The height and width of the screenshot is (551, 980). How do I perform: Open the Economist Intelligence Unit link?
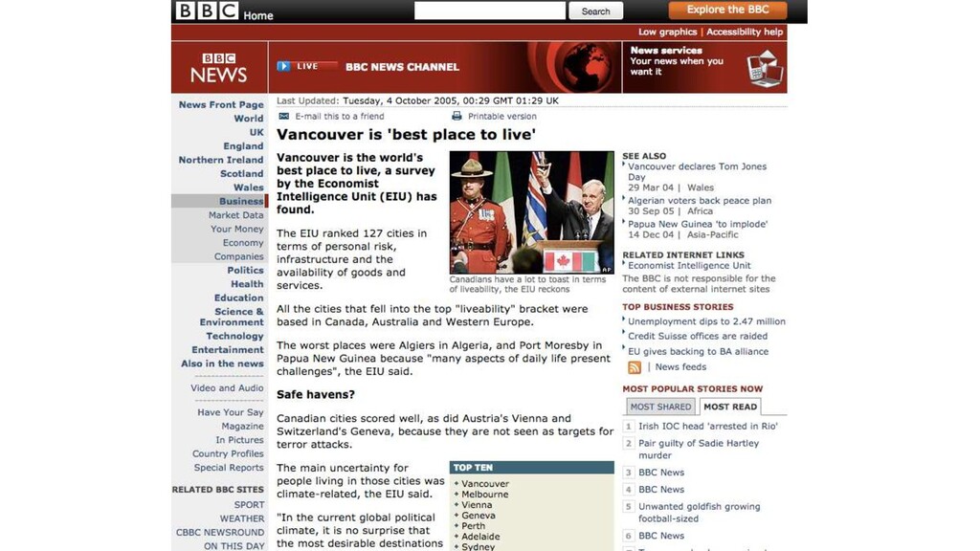click(689, 266)
